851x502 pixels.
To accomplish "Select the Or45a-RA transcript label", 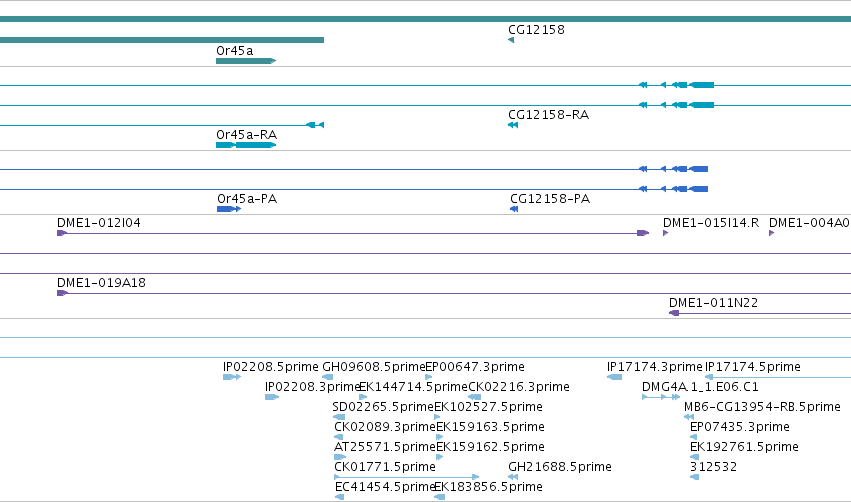I will 246,135.
